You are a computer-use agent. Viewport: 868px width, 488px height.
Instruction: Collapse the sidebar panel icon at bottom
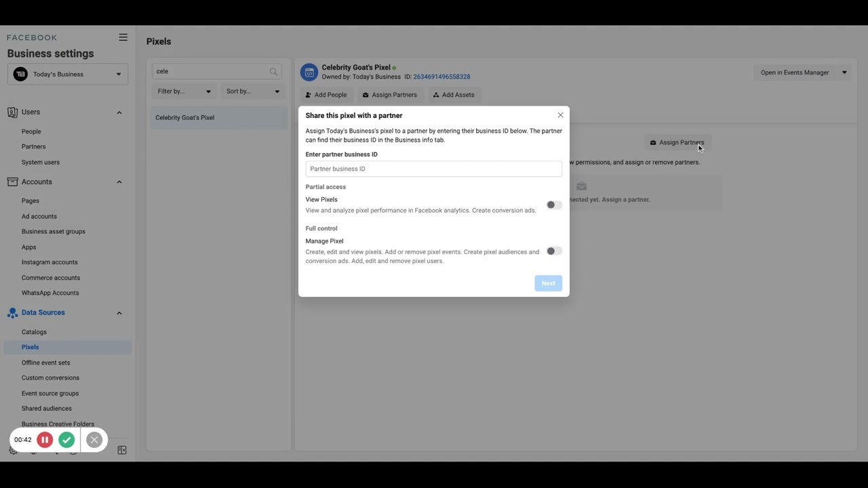coord(122,450)
